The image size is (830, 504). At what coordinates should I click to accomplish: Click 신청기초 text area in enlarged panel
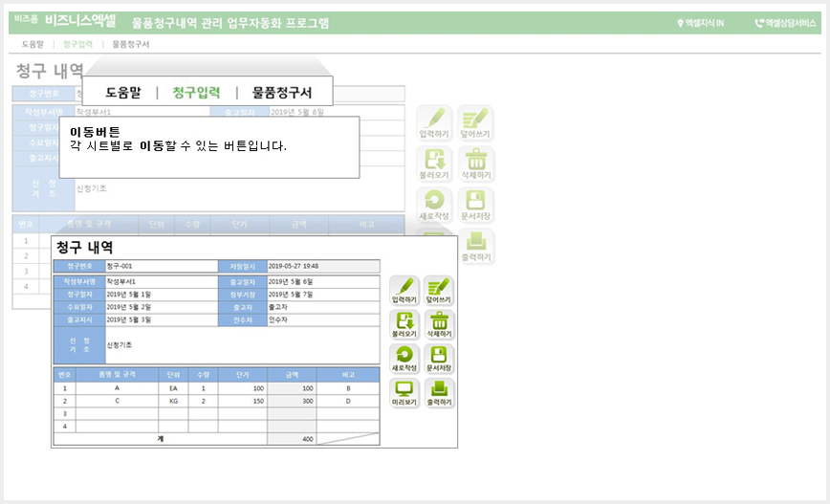pos(243,345)
